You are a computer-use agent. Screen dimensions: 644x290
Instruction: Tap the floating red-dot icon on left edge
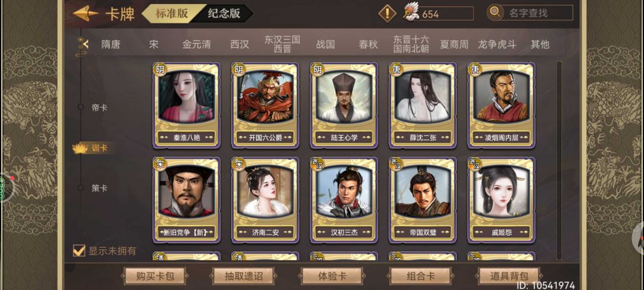[6, 188]
